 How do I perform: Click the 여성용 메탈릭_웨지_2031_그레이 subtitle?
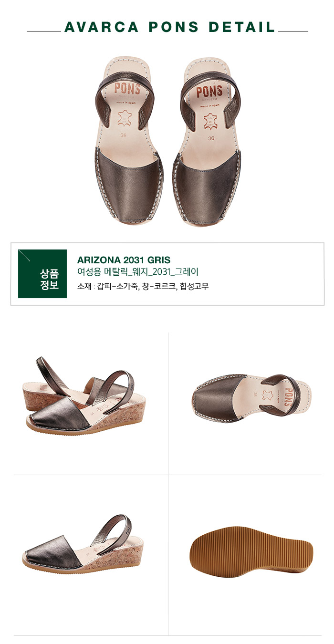click(x=137, y=272)
